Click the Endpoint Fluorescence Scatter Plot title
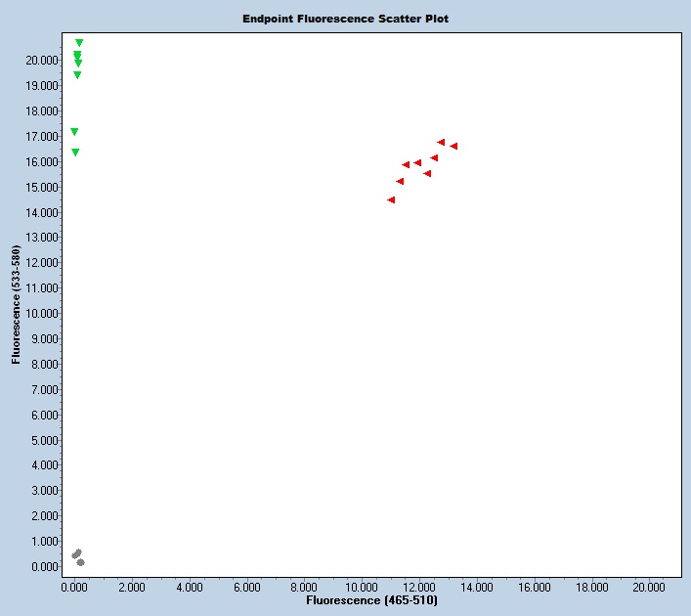Screen dimensions: 691x616 346,19
